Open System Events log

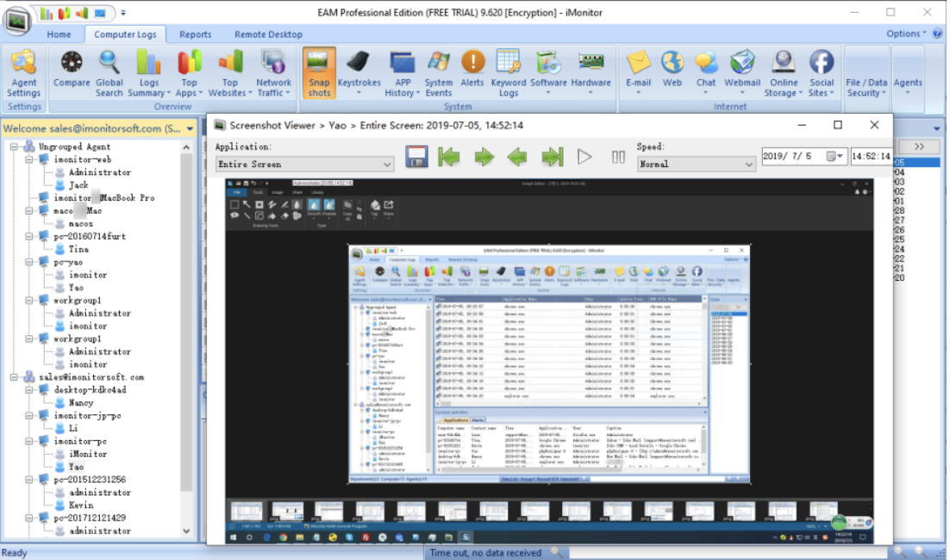[x=439, y=74]
